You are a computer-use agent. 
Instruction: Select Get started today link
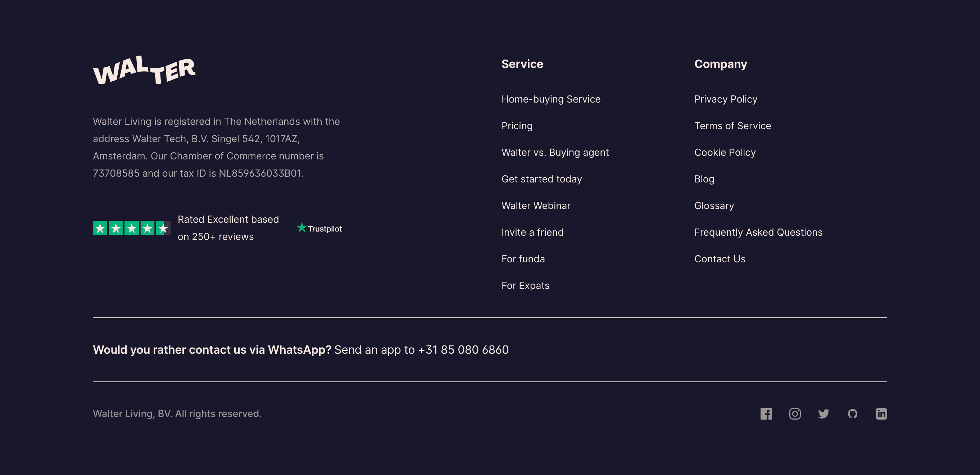point(541,179)
